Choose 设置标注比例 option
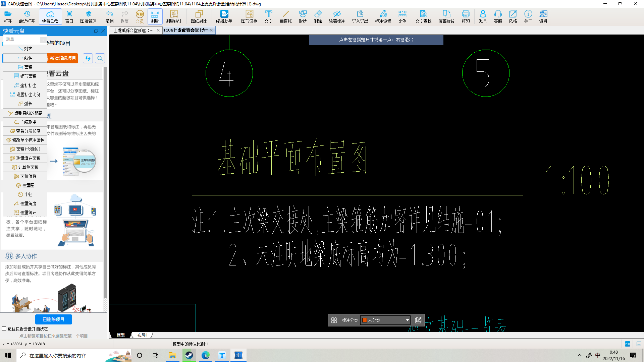644x362 pixels. (x=25, y=95)
